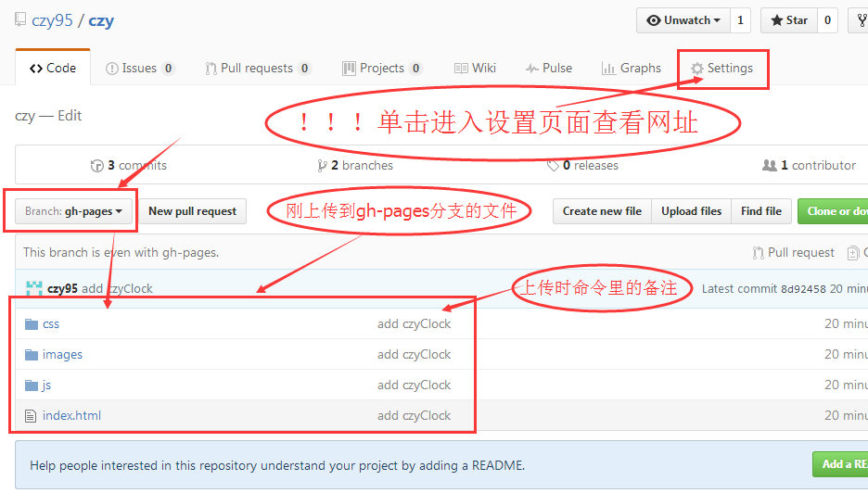This screenshot has height=493, width=868.
Task: Click the Create new file button
Action: click(x=602, y=211)
